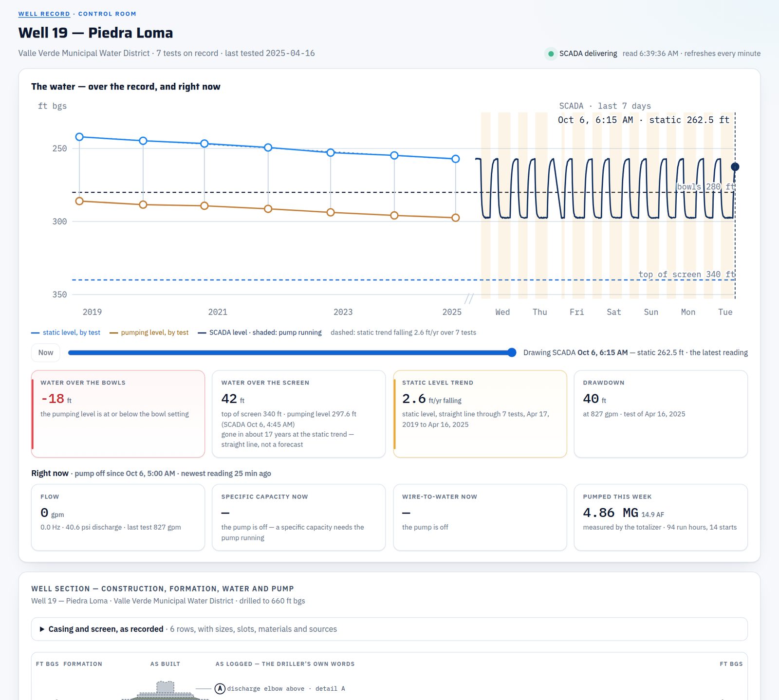Click the 'Oct 6, 6:15 AM · static 262.5 ft' readout
This screenshot has height=700, width=779.
pyautogui.click(x=643, y=120)
